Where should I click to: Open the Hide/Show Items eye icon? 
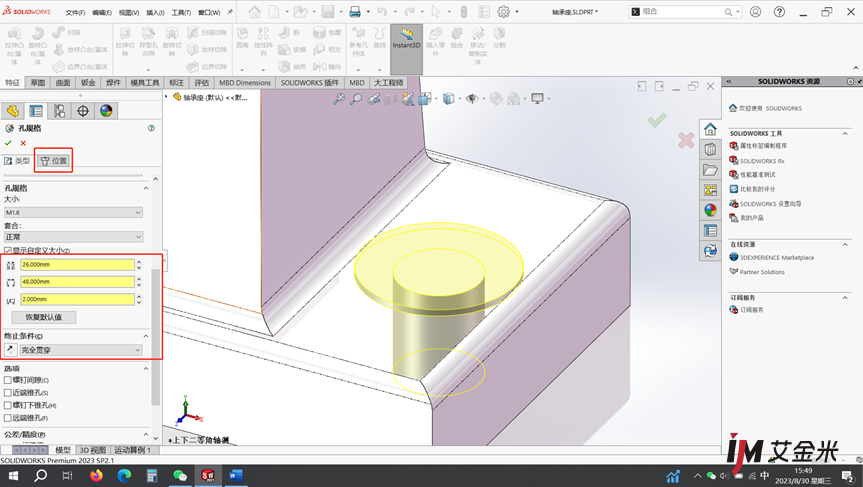tap(472, 99)
